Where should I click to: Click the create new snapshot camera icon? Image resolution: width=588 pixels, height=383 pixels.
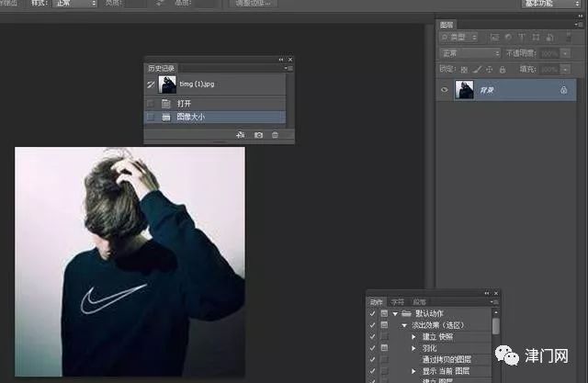(258, 135)
